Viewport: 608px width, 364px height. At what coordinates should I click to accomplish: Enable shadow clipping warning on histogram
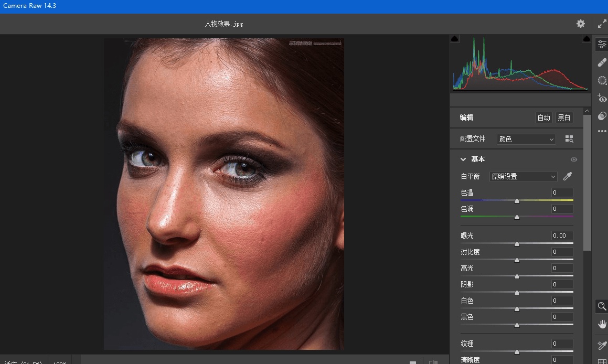coord(454,38)
